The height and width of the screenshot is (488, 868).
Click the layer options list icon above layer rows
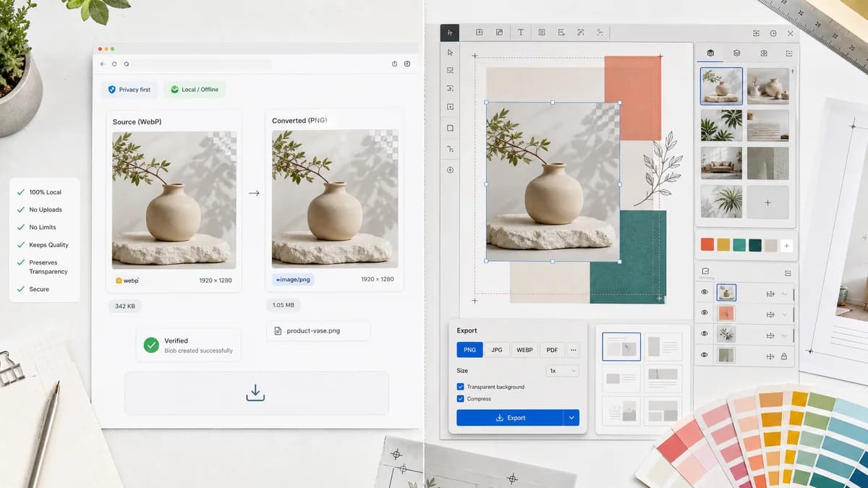(x=788, y=273)
